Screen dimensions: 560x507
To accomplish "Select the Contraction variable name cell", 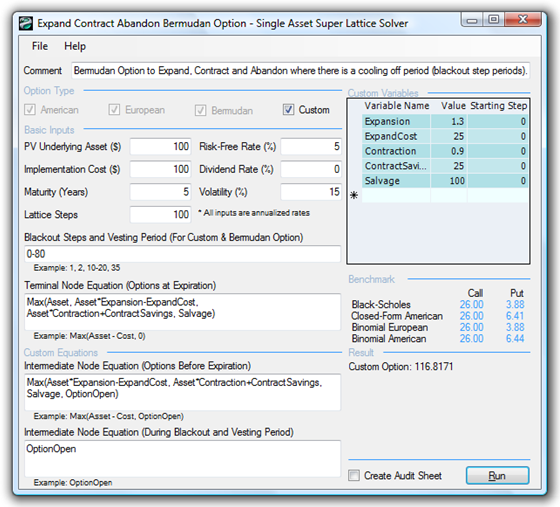I will pyautogui.click(x=396, y=151).
